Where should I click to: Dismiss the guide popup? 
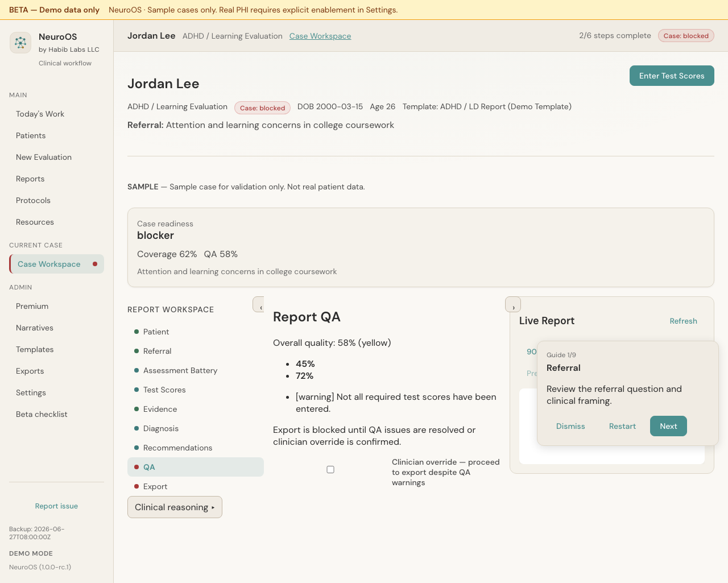pos(570,426)
